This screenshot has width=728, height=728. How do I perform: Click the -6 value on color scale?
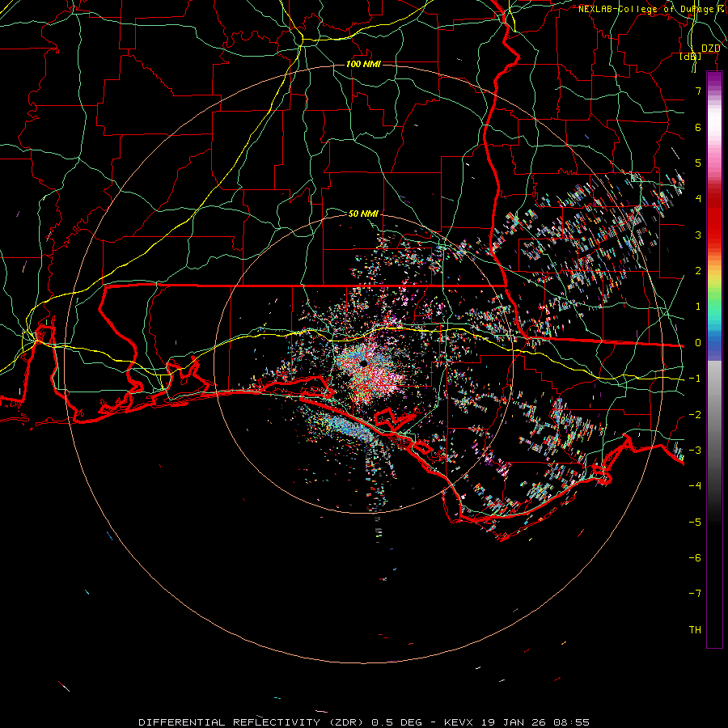[x=695, y=558]
